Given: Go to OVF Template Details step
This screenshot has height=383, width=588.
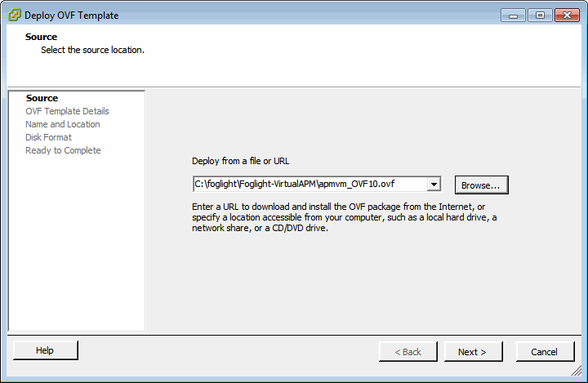Looking at the screenshot, I should pyautogui.click(x=67, y=111).
